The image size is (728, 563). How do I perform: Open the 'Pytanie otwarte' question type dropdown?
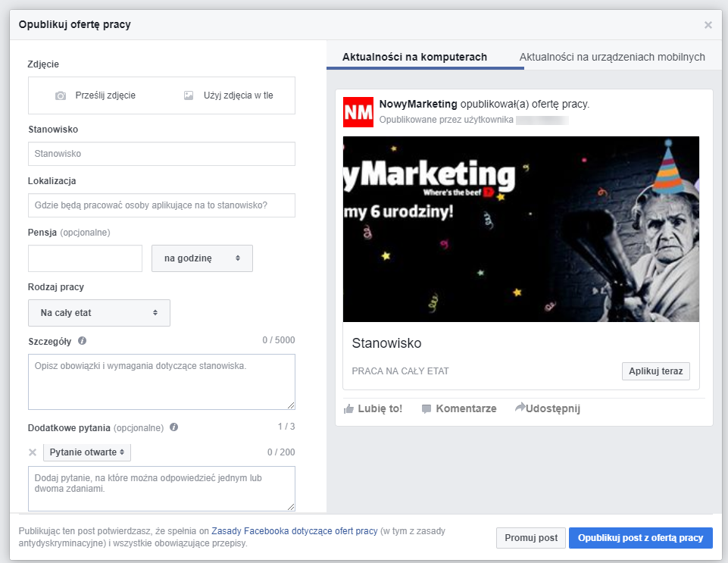tap(87, 452)
